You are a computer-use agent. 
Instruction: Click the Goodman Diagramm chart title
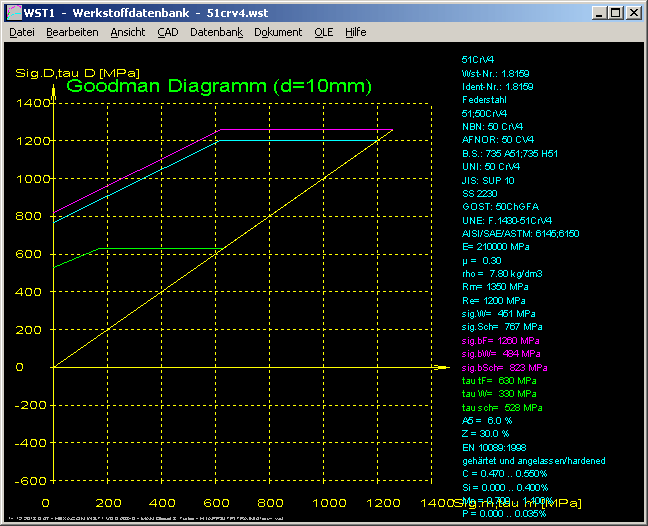[218, 86]
